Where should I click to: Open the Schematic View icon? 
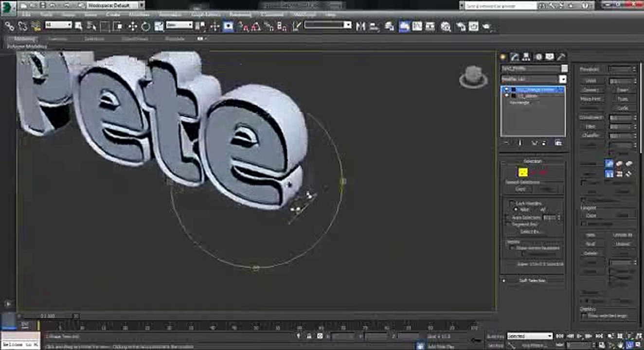pos(430,26)
